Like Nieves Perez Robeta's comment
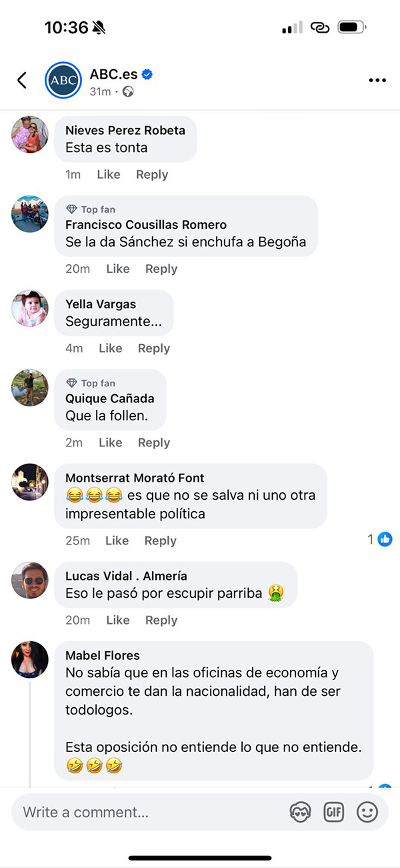The width and height of the screenshot is (400, 868). pos(109,174)
